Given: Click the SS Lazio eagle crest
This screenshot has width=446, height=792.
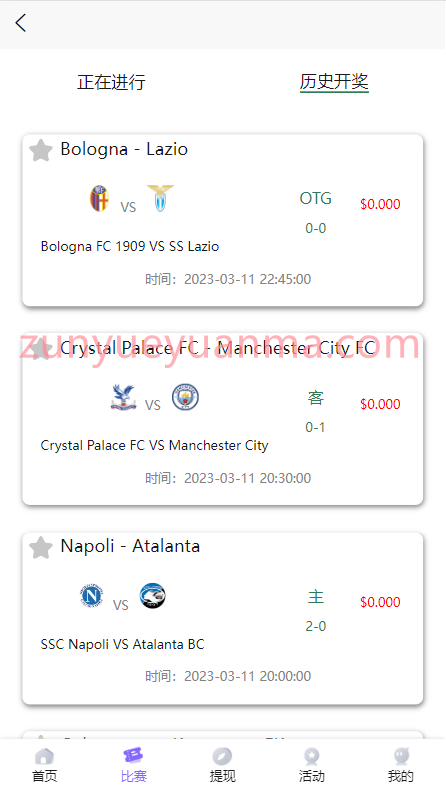Looking at the screenshot, I should click(160, 198).
